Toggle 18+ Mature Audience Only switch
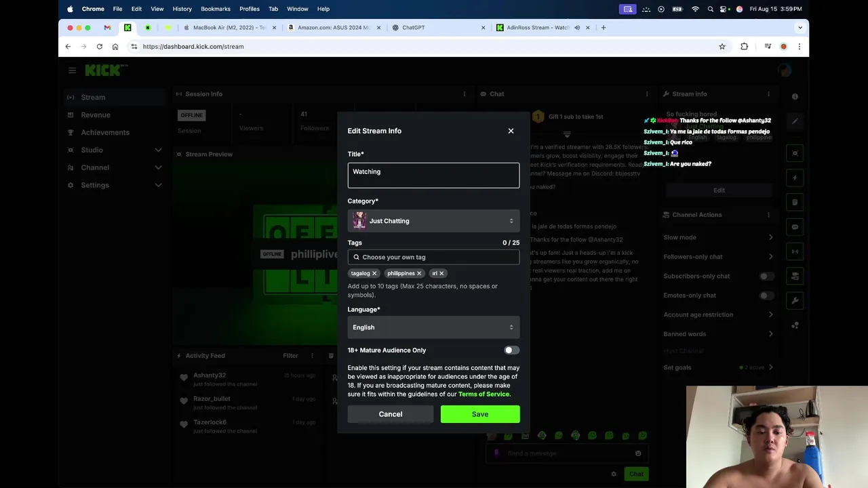 [512, 350]
